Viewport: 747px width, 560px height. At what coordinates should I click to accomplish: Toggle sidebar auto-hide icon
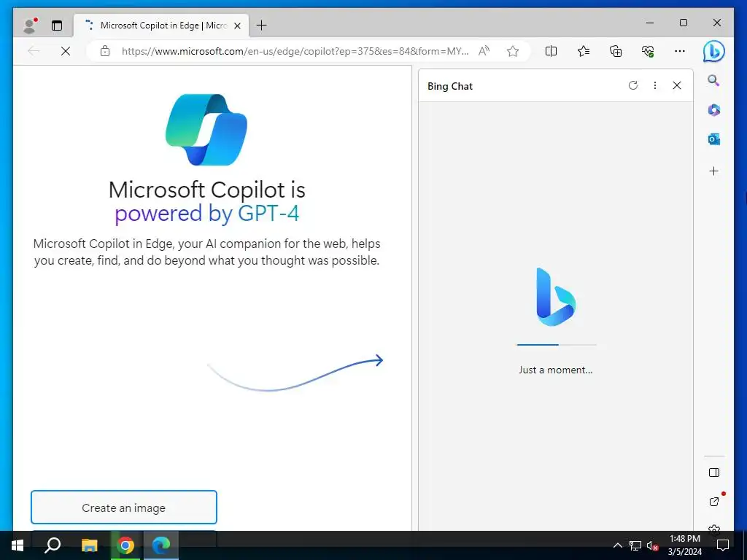713,472
